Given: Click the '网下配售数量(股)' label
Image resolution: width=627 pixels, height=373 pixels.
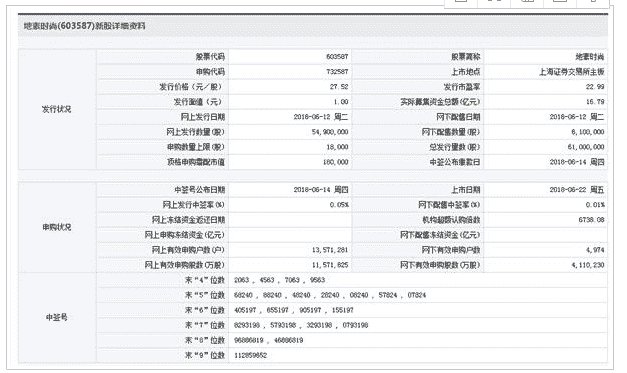Looking at the screenshot, I should tap(451, 132).
